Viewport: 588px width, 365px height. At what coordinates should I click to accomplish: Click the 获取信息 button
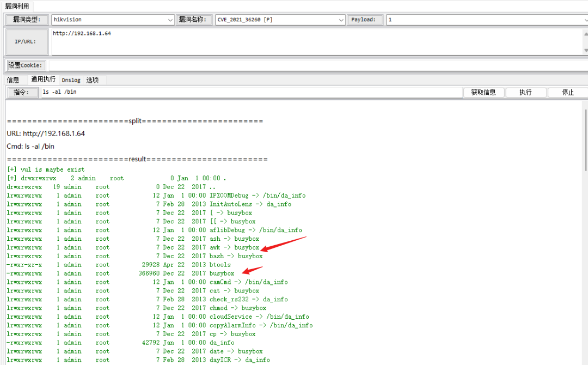[483, 92]
